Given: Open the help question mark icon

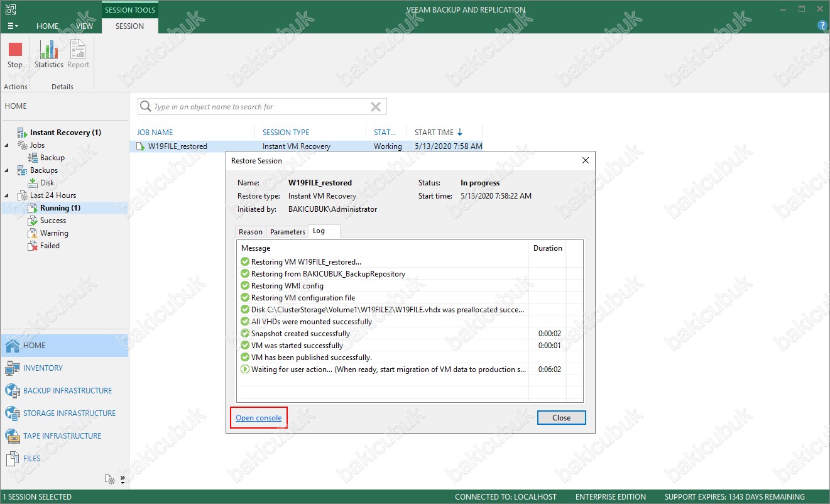Looking at the screenshot, I should [x=822, y=26].
